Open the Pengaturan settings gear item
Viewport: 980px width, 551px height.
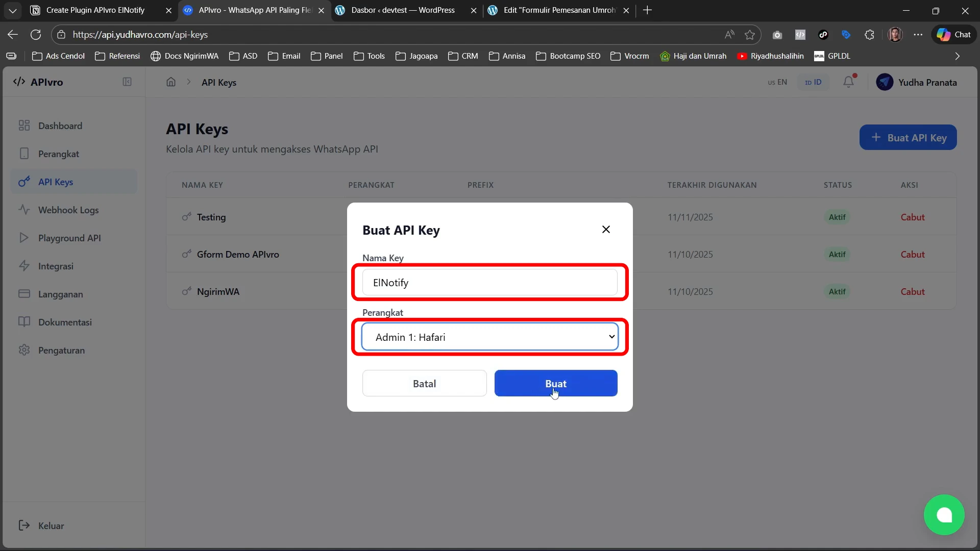61,350
